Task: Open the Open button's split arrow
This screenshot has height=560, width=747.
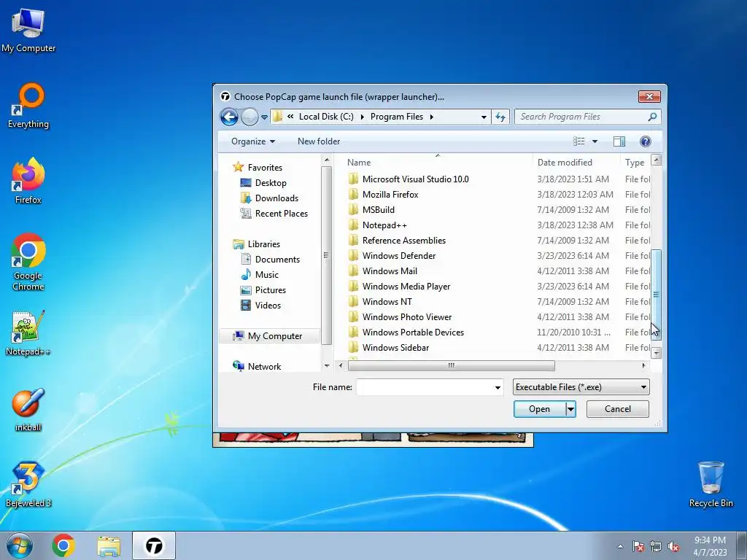Action: 570,409
